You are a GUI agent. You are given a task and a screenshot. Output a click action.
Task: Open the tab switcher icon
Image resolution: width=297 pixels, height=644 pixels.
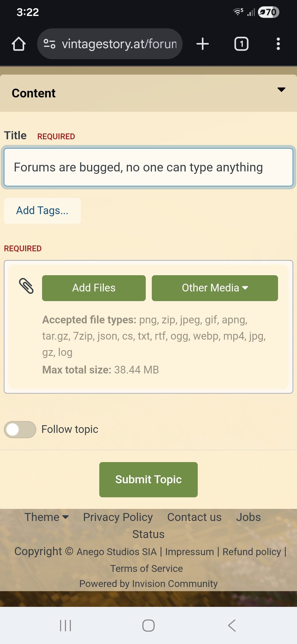(241, 44)
